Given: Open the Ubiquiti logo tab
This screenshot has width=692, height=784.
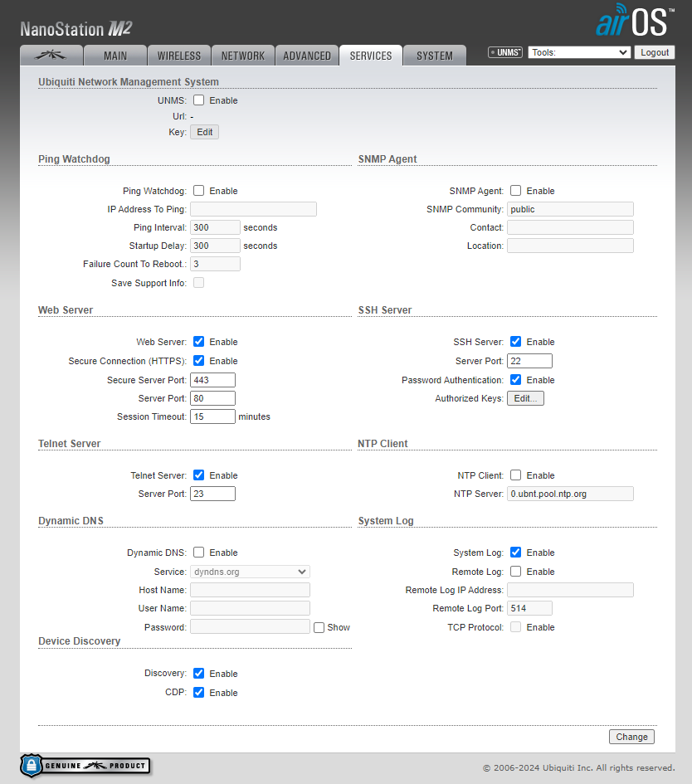Looking at the screenshot, I should point(51,56).
